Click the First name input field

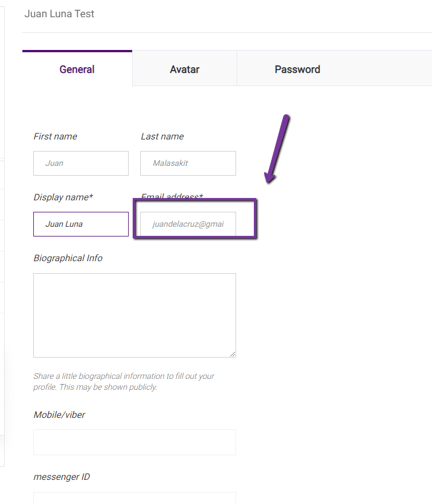click(81, 164)
